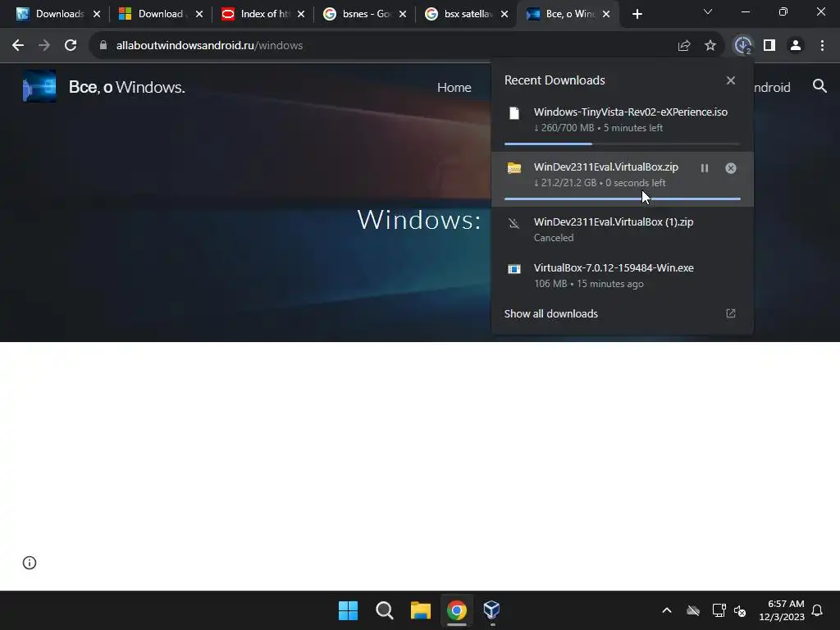Open the Home menu link
This screenshot has width=840, height=630.
[454, 87]
